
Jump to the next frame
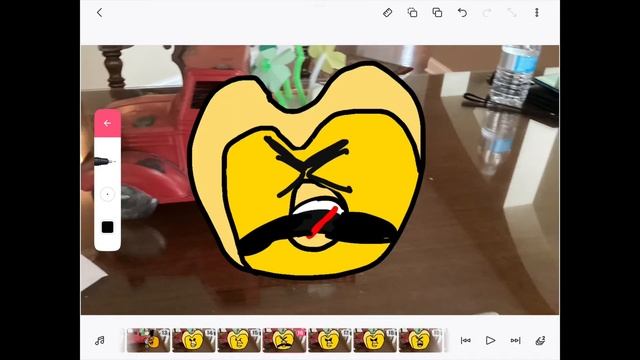(x=516, y=340)
